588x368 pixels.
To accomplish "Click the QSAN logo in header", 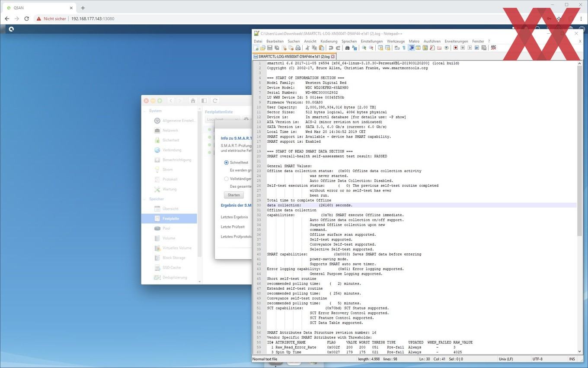I will click(11, 29).
